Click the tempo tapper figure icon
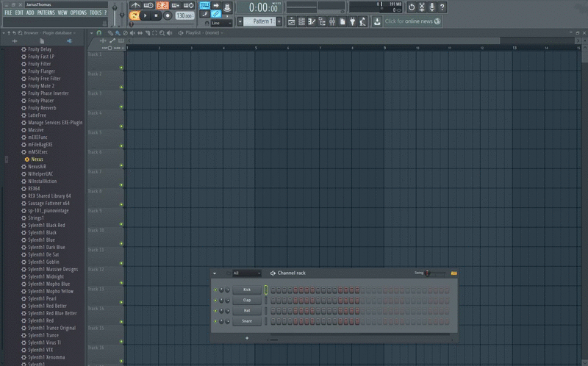Screen dimensions: 588x366 (x=362, y=21)
